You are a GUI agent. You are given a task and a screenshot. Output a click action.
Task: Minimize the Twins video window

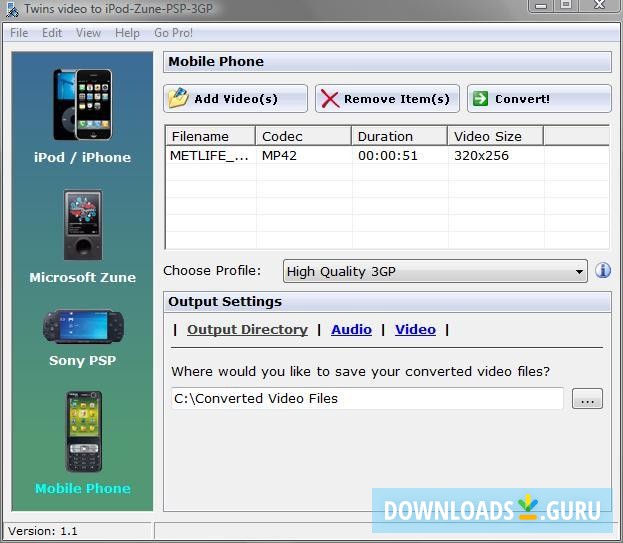[541, 6]
